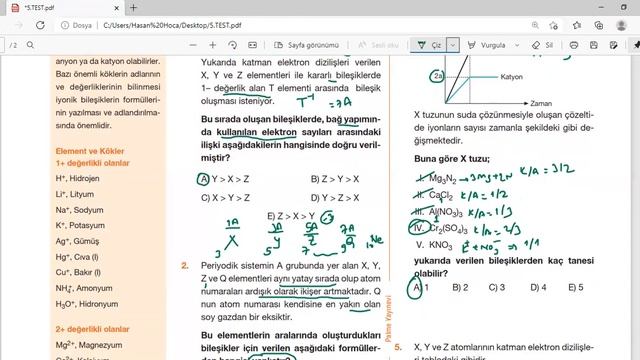Click the 'H₃O⁺, Hidronyum' list entry

87,304
